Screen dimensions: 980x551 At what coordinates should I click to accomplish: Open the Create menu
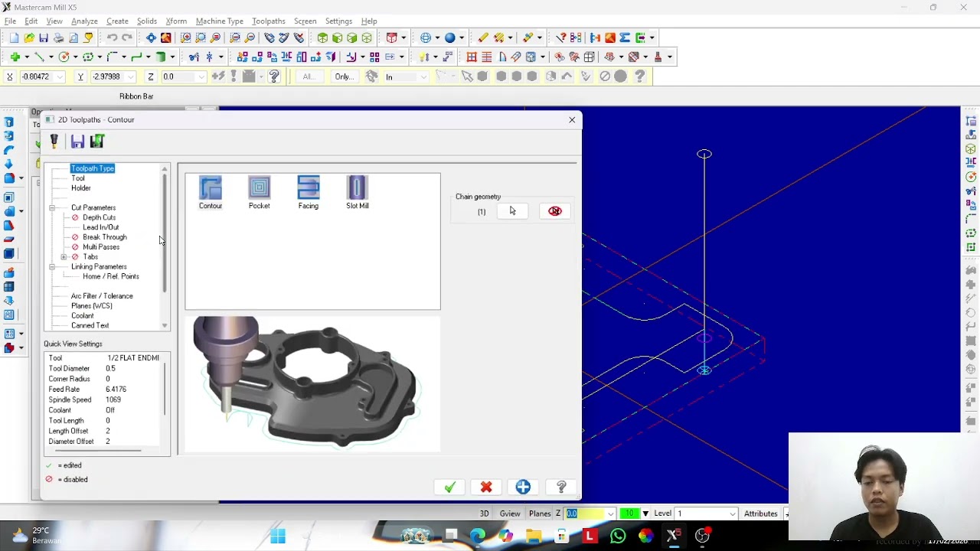click(117, 21)
